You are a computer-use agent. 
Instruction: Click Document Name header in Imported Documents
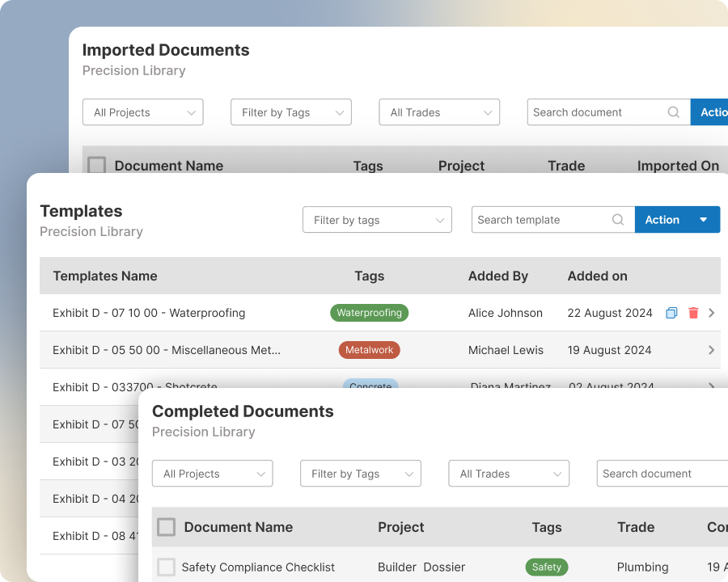click(x=168, y=166)
